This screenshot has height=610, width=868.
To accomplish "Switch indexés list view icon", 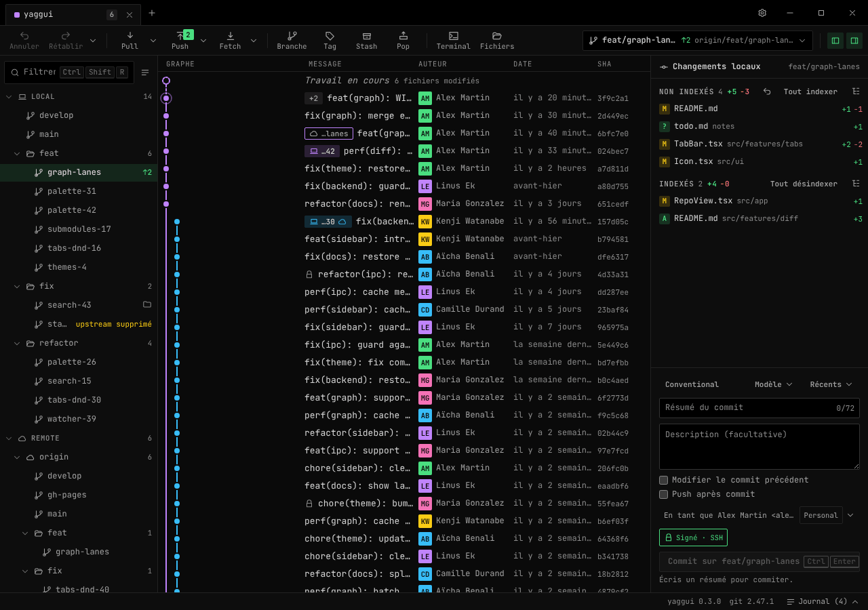I will coord(856,184).
